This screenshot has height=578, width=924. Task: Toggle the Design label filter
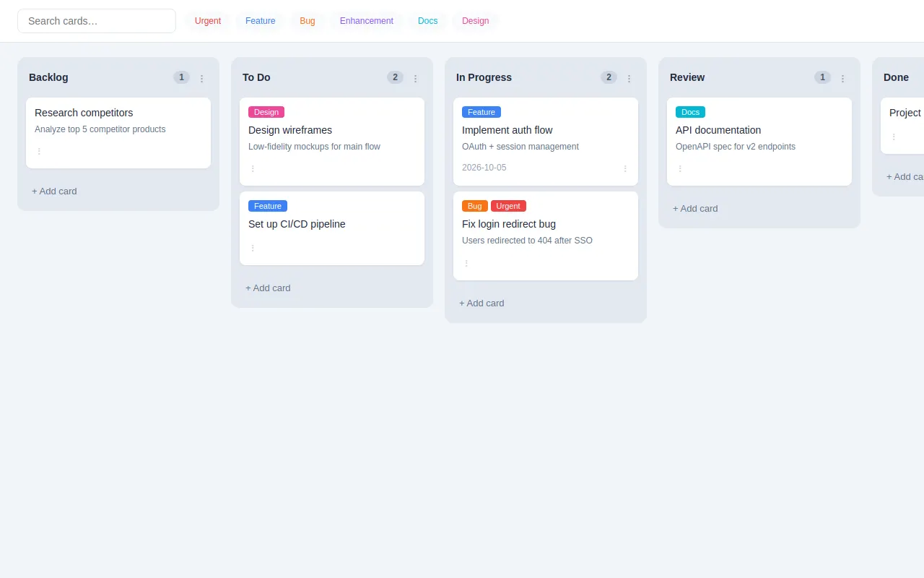(476, 21)
